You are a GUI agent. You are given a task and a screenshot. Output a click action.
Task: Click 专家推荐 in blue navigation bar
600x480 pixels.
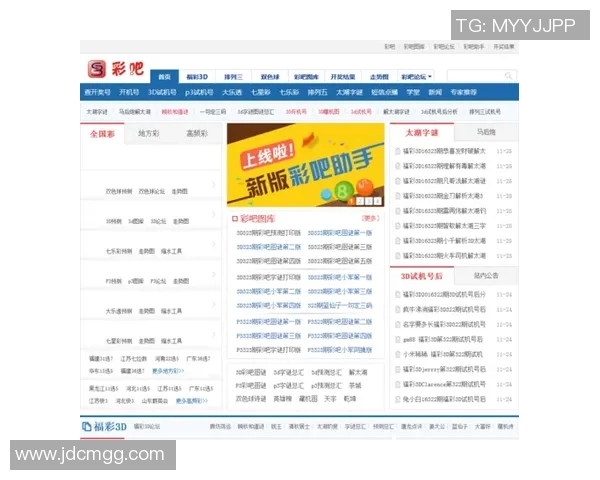tap(463, 92)
